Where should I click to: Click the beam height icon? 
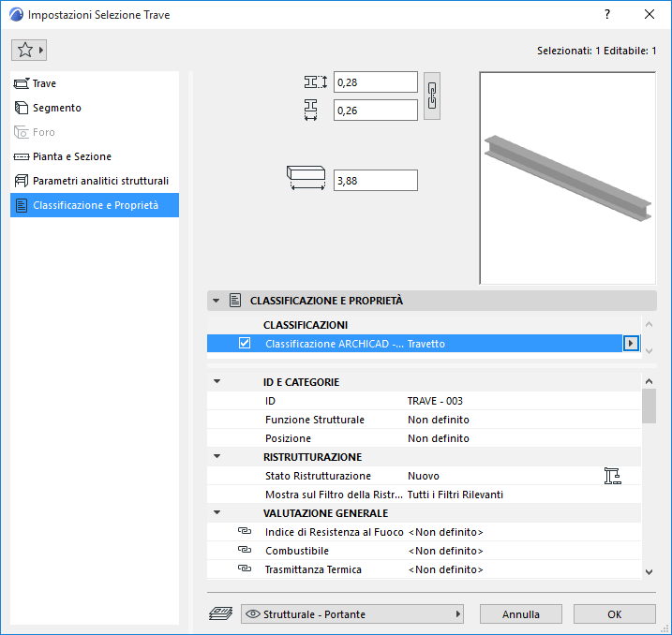[316, 81]
